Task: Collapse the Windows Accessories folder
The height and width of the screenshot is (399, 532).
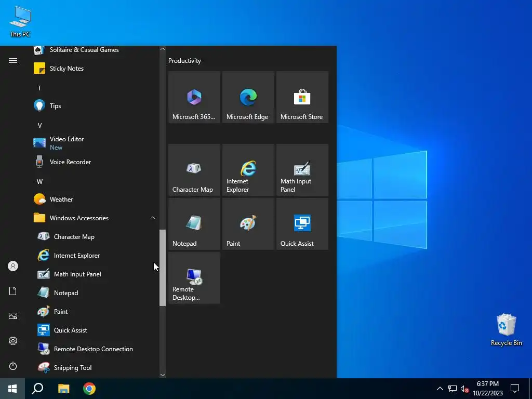Action: [x=153, y=218]
